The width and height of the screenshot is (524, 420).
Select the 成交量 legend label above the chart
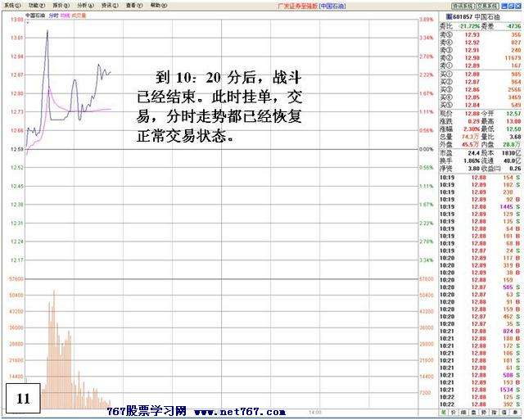click(79, 16)
